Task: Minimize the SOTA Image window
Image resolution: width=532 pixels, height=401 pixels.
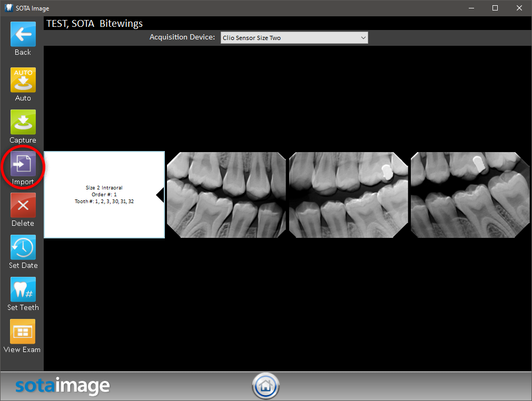Action: coord(471,8)
